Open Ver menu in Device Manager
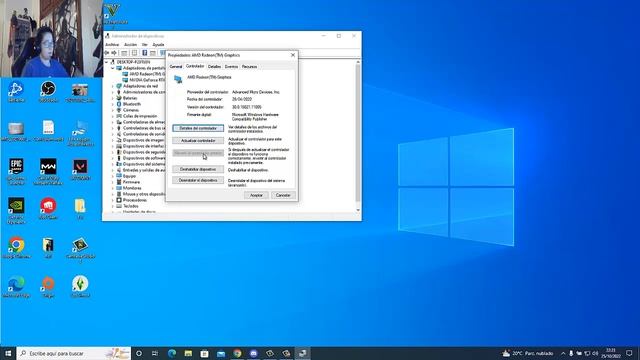640x360 pixels. pos(144,44)
